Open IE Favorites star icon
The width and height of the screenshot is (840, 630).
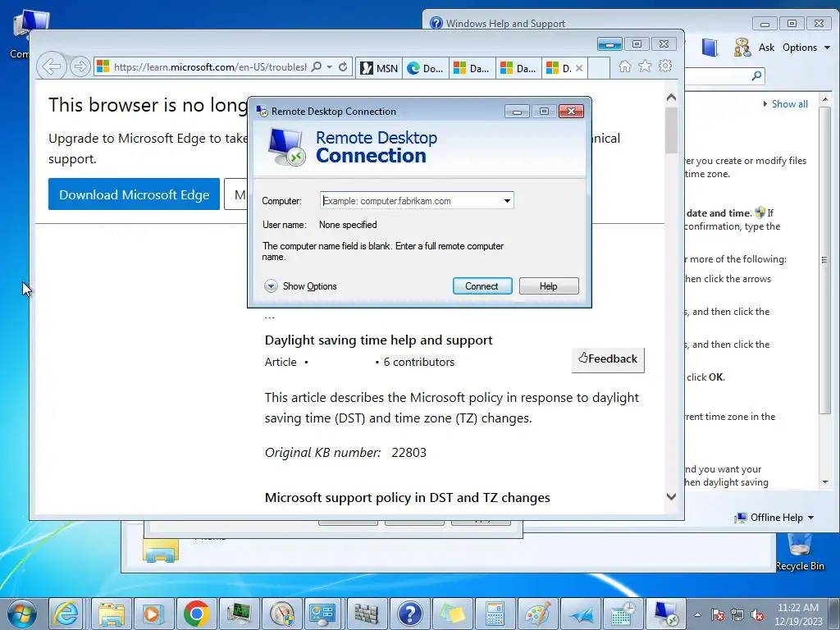point(645,66)
